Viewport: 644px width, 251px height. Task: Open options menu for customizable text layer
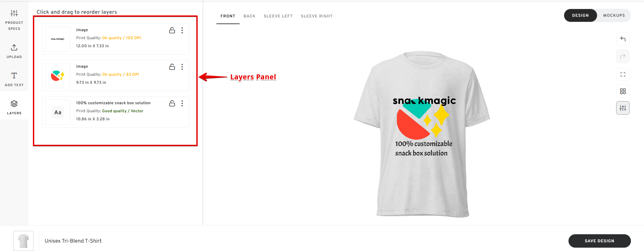(x=182, y=103)
